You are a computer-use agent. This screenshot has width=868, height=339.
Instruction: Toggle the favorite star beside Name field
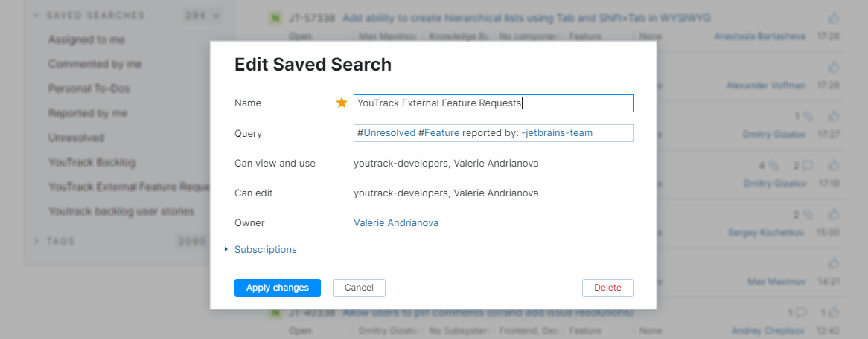(x=342, y=103)
